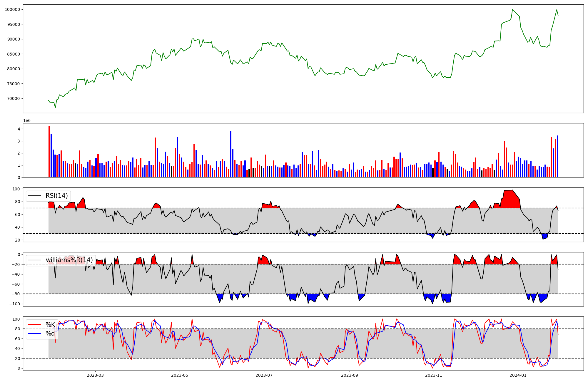Select the %K legend text
588x382 pixels.
(x=50, y=325)
